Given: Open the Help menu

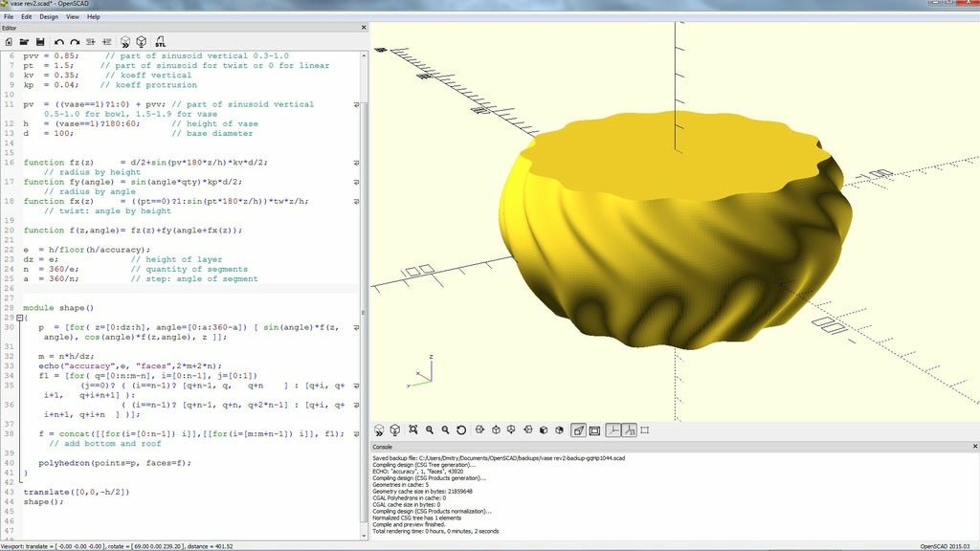Looking at the screenshot, I should click(x=93, y=16).
